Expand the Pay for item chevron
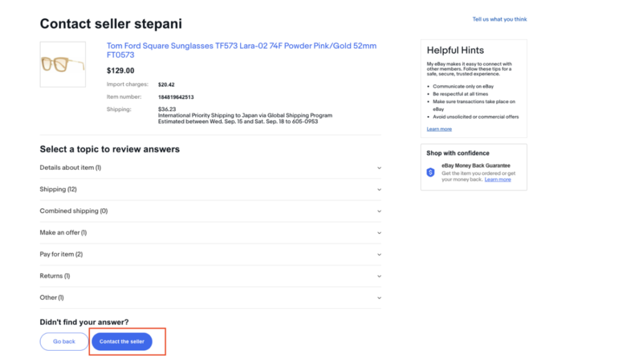Viewport: 626px width, 364px height. (x=379, y=255)
